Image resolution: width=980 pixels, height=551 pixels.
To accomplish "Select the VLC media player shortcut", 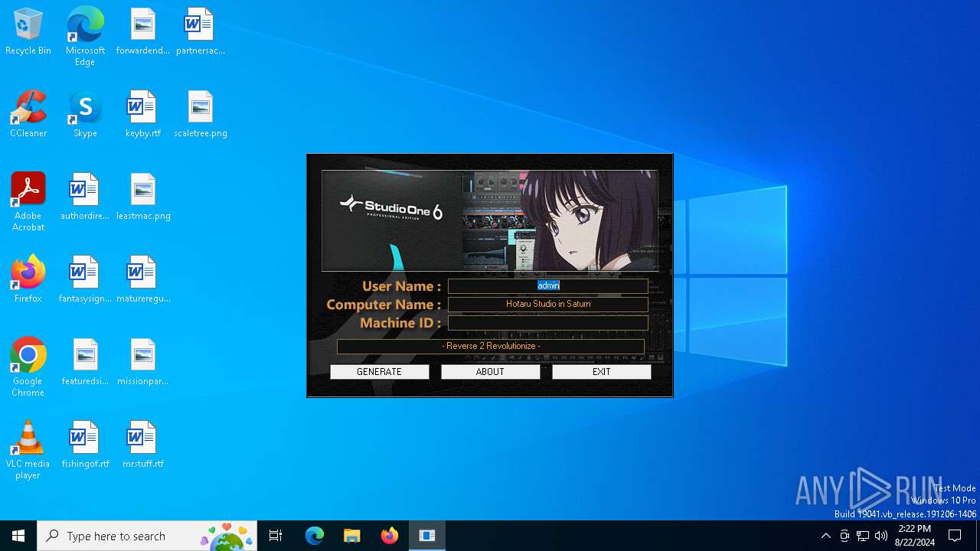I will [x=28, y=450].
